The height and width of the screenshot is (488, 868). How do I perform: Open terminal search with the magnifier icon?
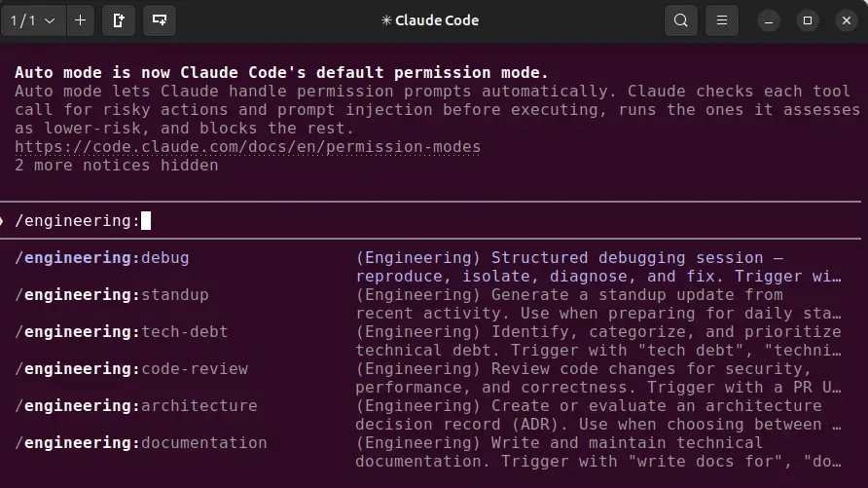click(681, 20)
